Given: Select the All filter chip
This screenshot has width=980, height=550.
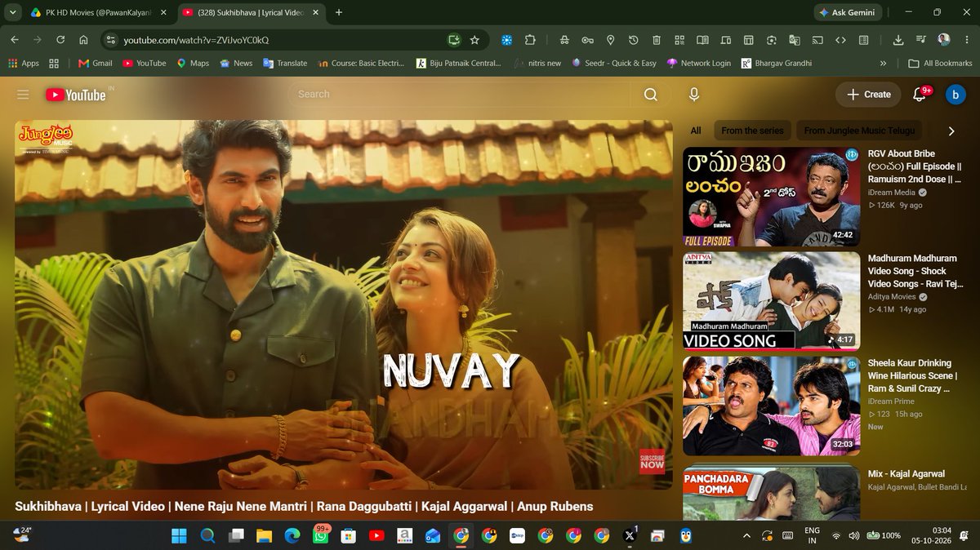Looking at the screenshot, I should click(696, 131).
